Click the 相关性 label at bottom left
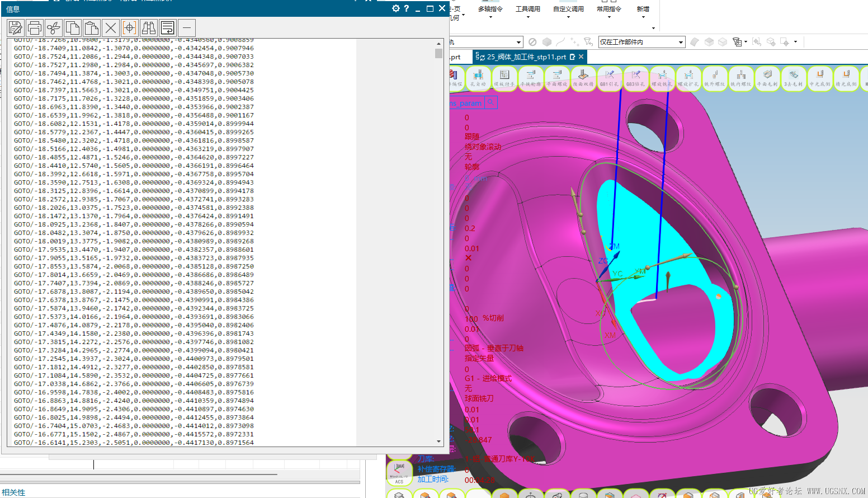This screenshot has width=868, height=498. 13,492
